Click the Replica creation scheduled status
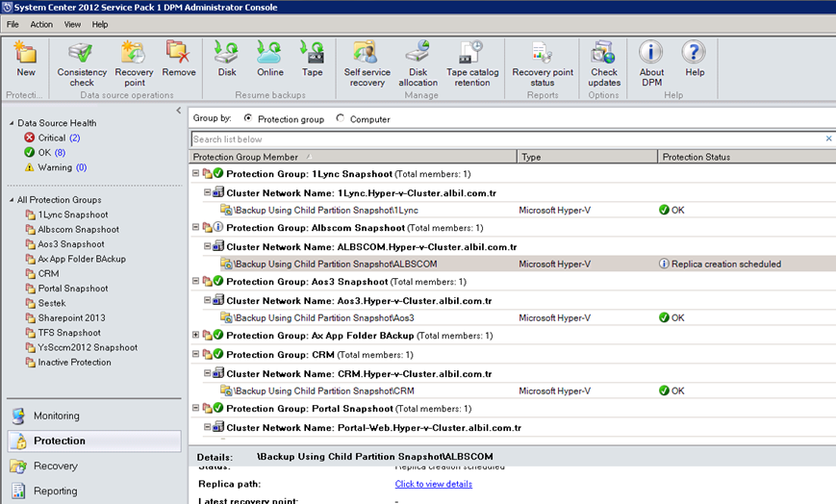The width and height of the screenshot is (836, 504). coord(721,264)
